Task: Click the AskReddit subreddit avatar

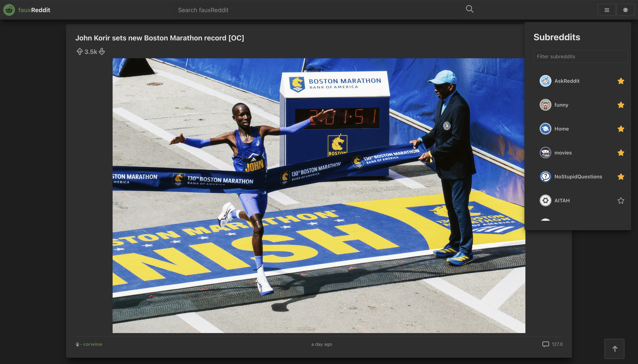Action: [x=545, y=81]
